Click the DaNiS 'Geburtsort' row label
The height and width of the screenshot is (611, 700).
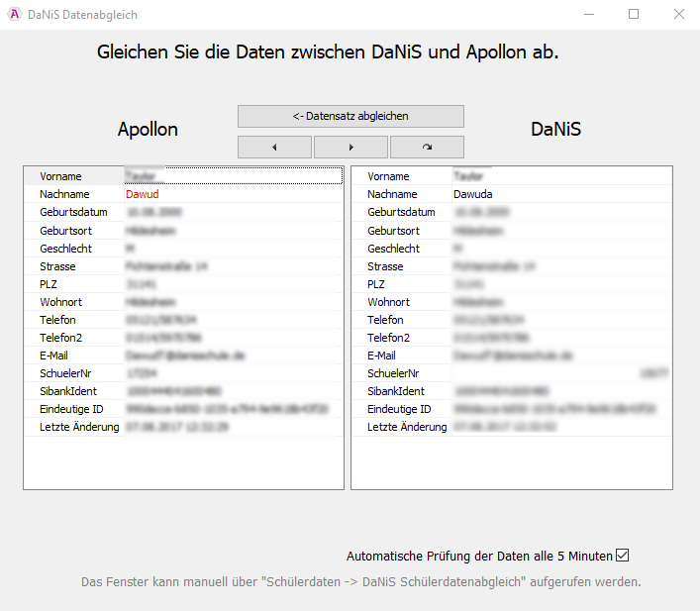(x=393, y=231)
